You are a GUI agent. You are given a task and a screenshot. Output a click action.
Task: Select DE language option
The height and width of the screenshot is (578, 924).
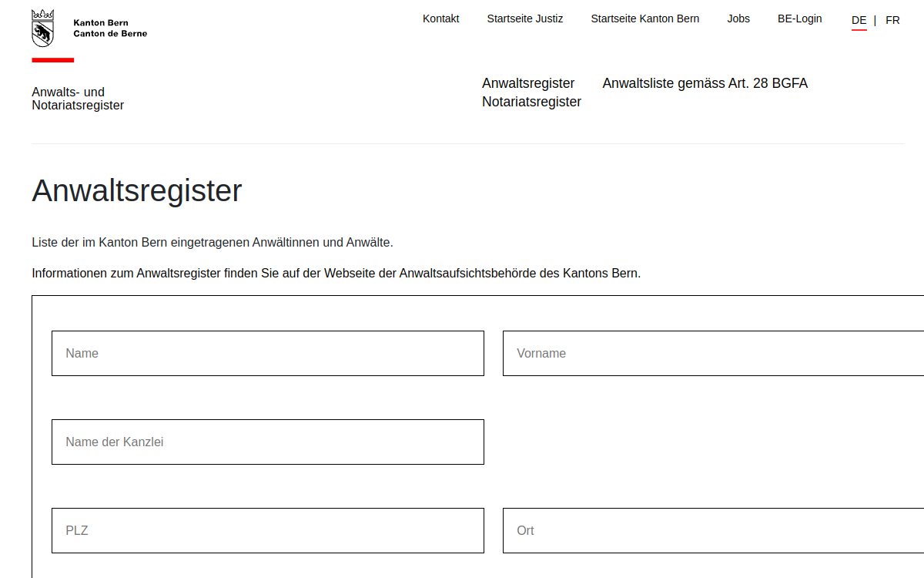point(859,21)
